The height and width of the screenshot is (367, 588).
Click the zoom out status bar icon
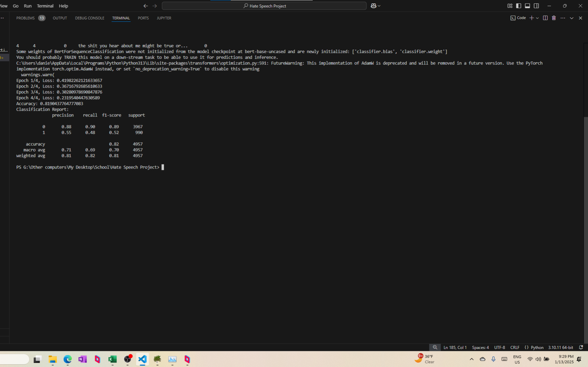(435, 347)
